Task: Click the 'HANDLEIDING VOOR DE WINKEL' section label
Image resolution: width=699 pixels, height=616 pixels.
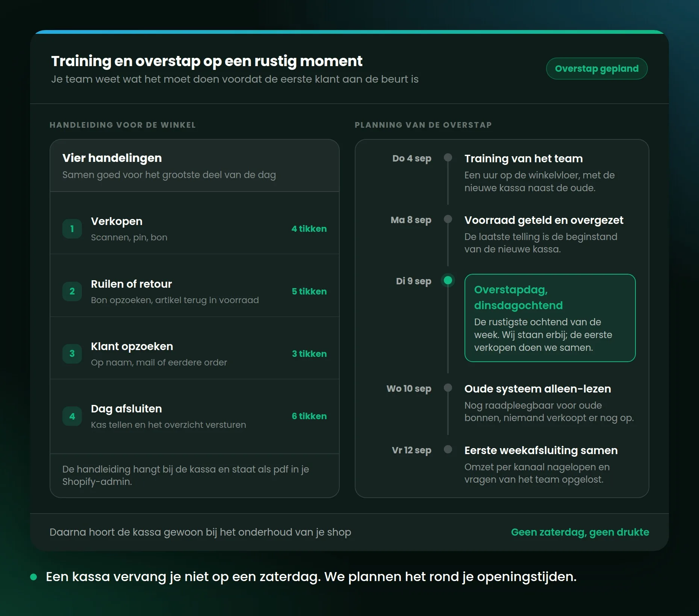Action: [123, 125]
